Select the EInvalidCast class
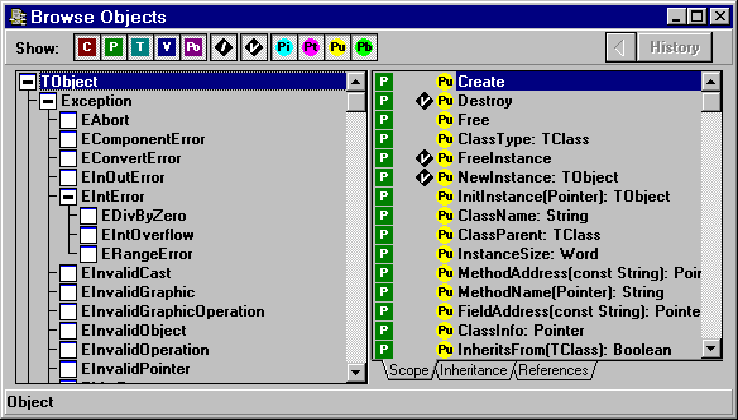Screen dimensions: 738x420 pos(126,273)
